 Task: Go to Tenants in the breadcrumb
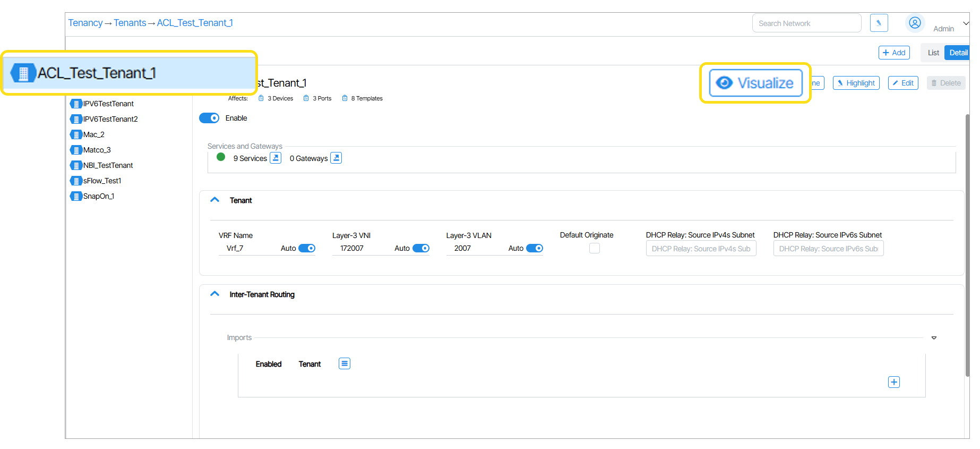click(x=130, y=23)
